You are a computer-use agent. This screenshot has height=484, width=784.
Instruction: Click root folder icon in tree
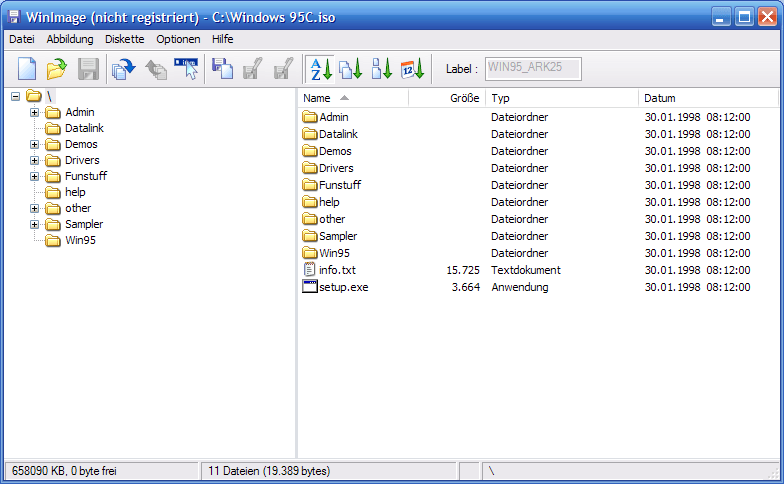point(34,96)
